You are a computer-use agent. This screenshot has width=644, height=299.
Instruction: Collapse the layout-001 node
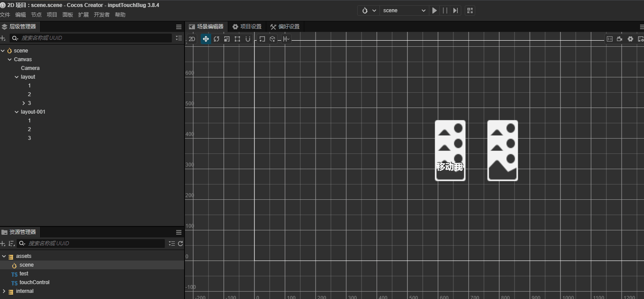click(17, 112)
